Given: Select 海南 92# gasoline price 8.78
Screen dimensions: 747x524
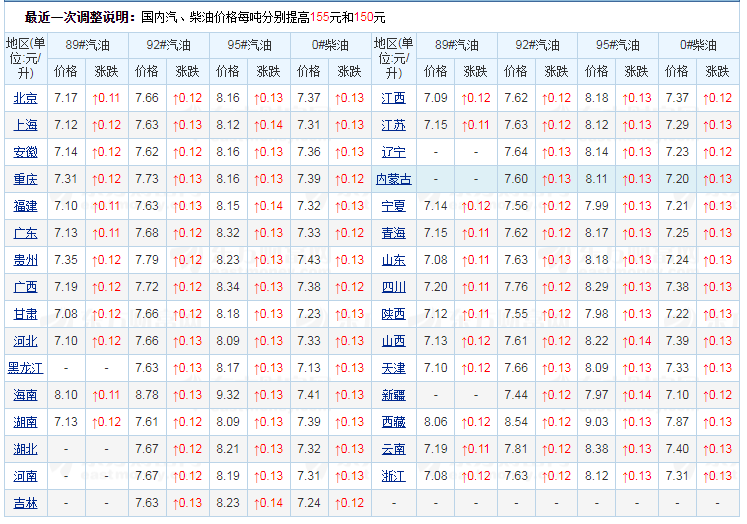Looking at the screenshot, I should [147, 395].
